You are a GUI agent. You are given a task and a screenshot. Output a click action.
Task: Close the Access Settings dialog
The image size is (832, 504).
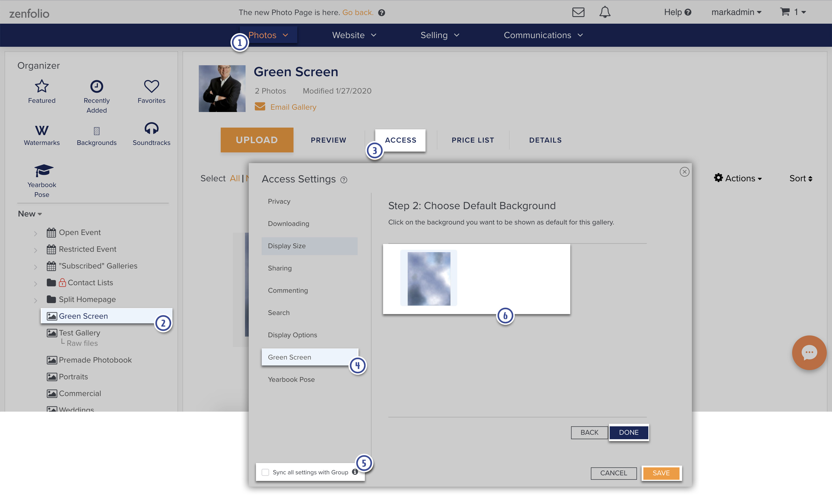click(684, 172)
